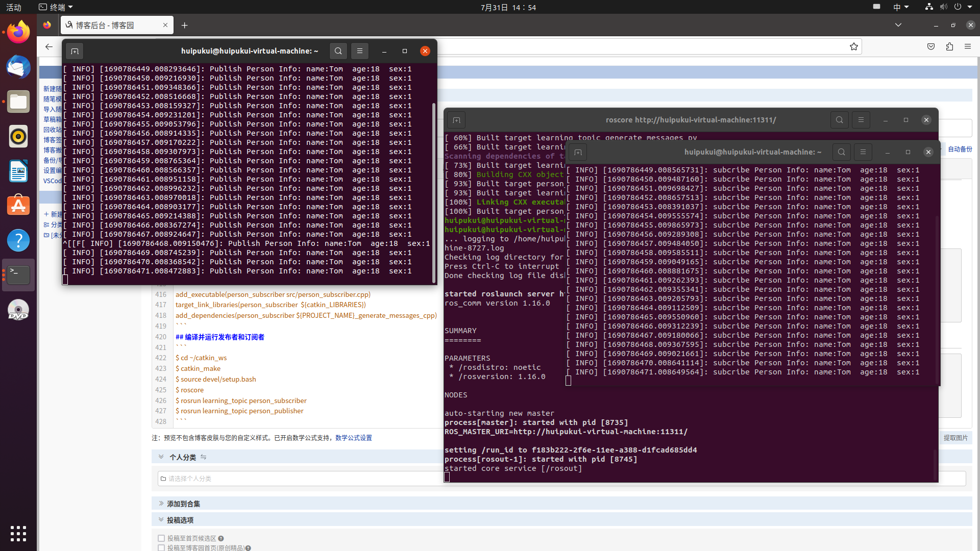This screenshot has height=551, width=980.
Task: Click the 提取图片 button
Action: click(955, 438)
